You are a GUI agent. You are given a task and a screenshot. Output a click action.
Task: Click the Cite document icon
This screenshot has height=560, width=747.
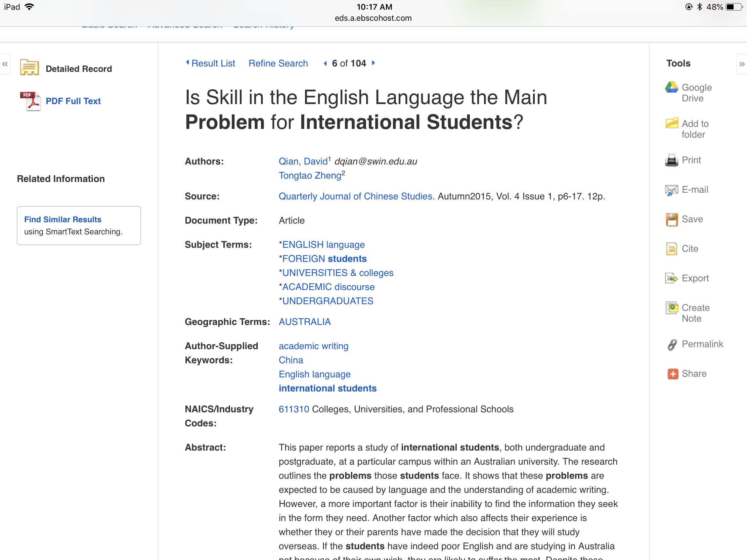coord(671,249)
